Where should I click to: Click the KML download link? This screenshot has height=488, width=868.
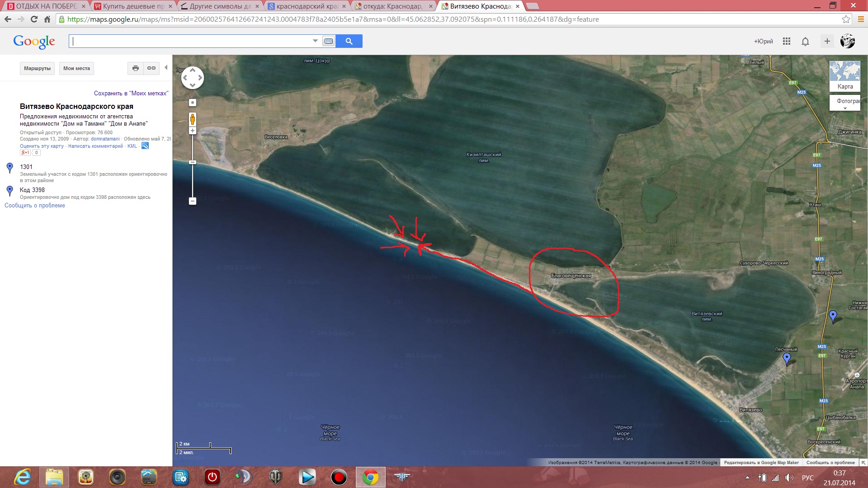pyautogui.click(x=132, y=146)
